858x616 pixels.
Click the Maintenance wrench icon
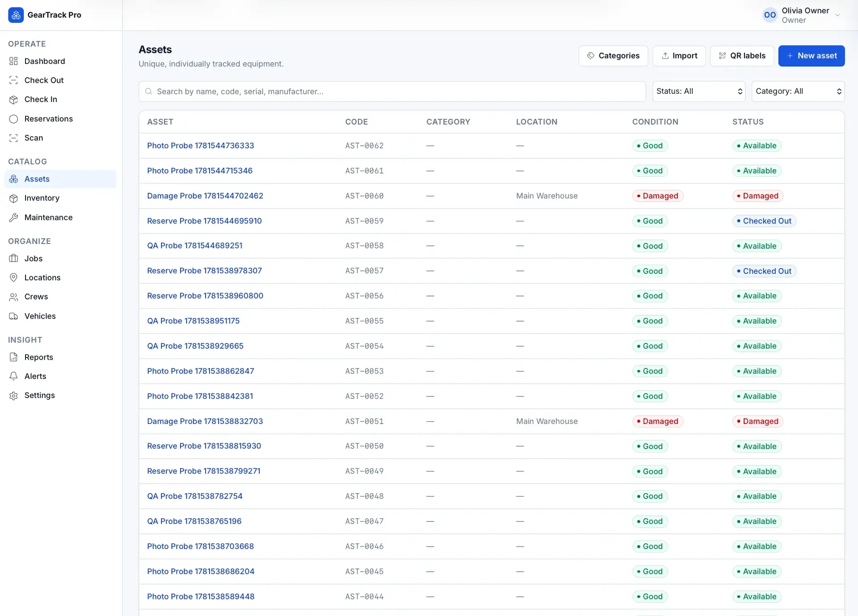[13, 218]
